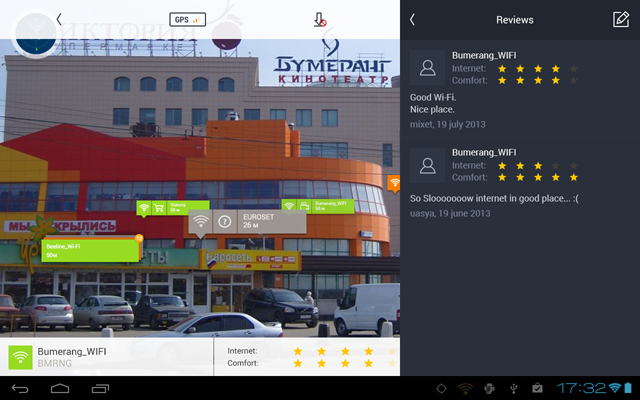Viewport: 640px width, 400px height.
Task: Tap the blue wifi signal status icon
Action: pos(615,388)
